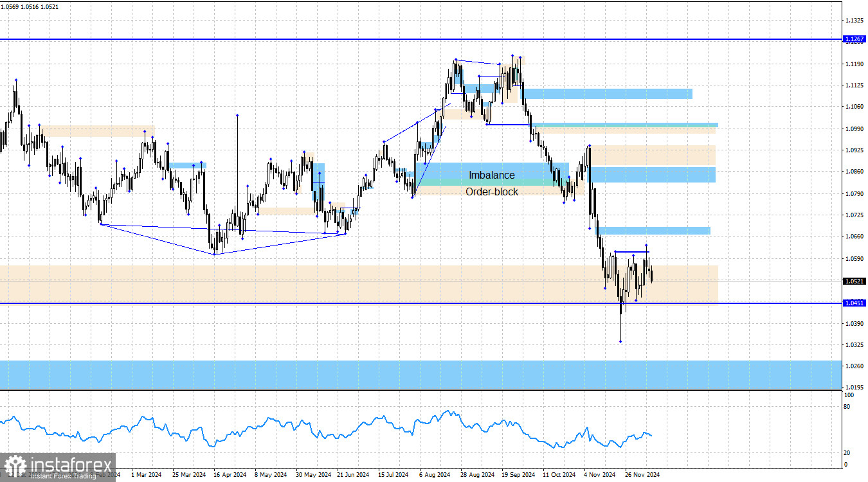Click the 1.0325 price axis label
This screenshot has width=868, height=482.
(855, 345)
